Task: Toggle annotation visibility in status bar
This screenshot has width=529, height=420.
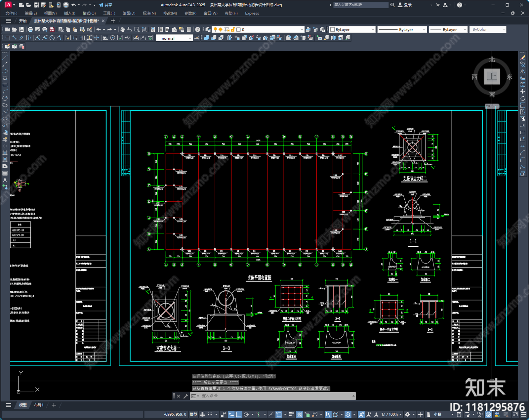Action: tap(361, 414)
